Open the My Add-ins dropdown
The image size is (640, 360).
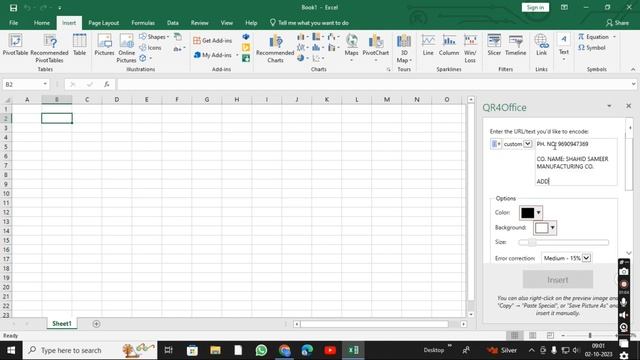coord(237,55)
